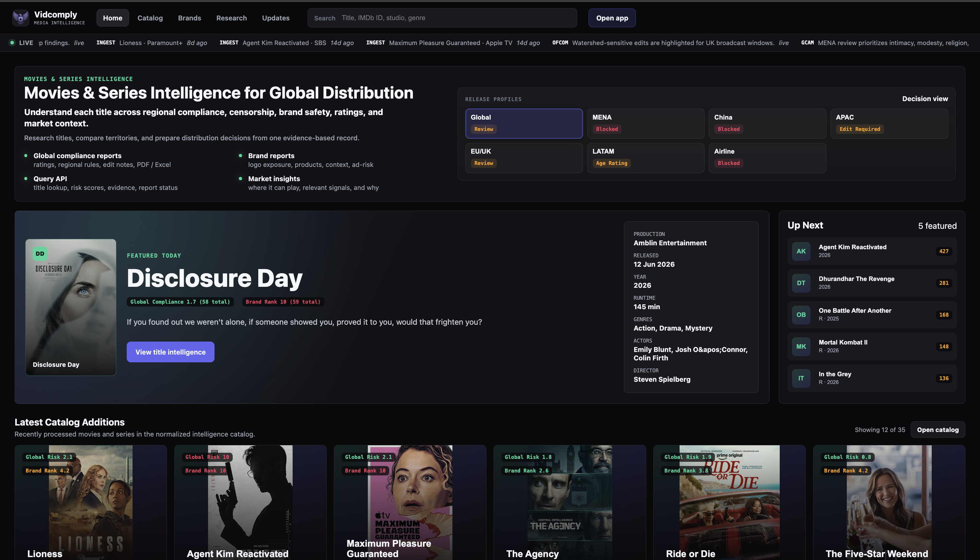The height and width of the screenshot is (560, 980).
Task: Click Dhurandhar The Revenge in Up Next
Action: pos(872,283)
